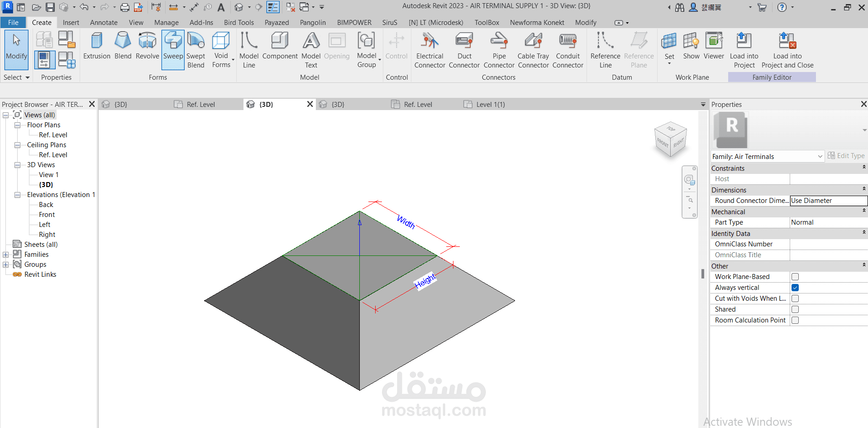
Task: Enable the Shared checkbox
Action: (795, 309)
